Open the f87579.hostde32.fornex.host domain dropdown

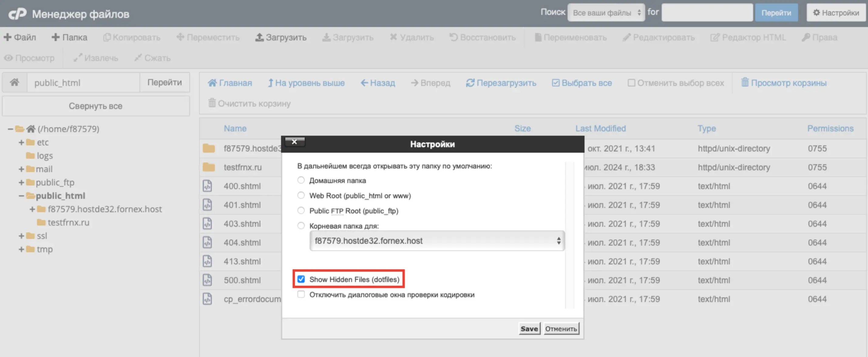click(437, 241)
